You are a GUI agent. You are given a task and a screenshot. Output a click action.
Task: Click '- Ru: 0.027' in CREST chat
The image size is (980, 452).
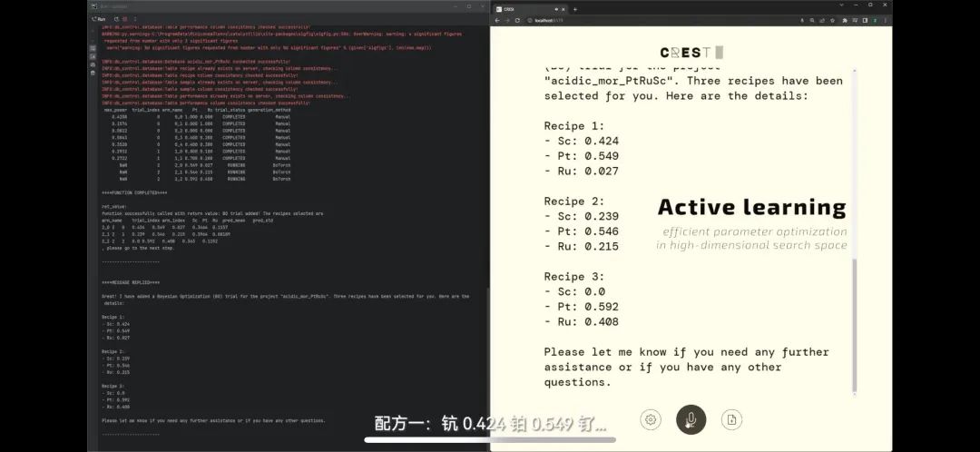(582, 172)
